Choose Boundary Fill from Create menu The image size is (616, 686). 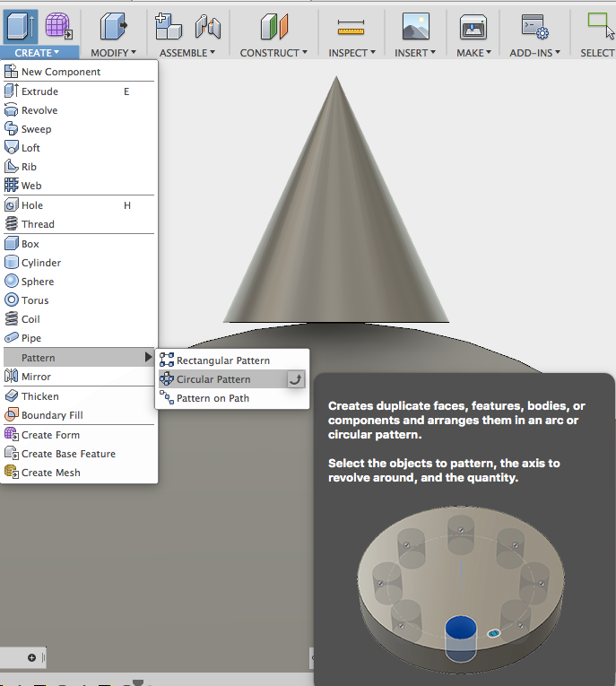pos(79,415)
